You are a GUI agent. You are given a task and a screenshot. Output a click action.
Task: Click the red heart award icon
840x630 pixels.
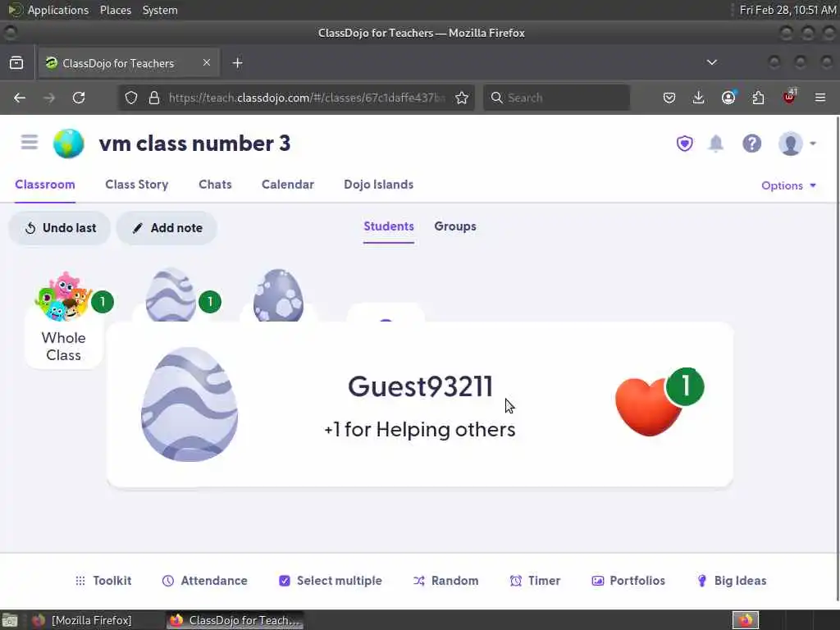pos(648,407)
